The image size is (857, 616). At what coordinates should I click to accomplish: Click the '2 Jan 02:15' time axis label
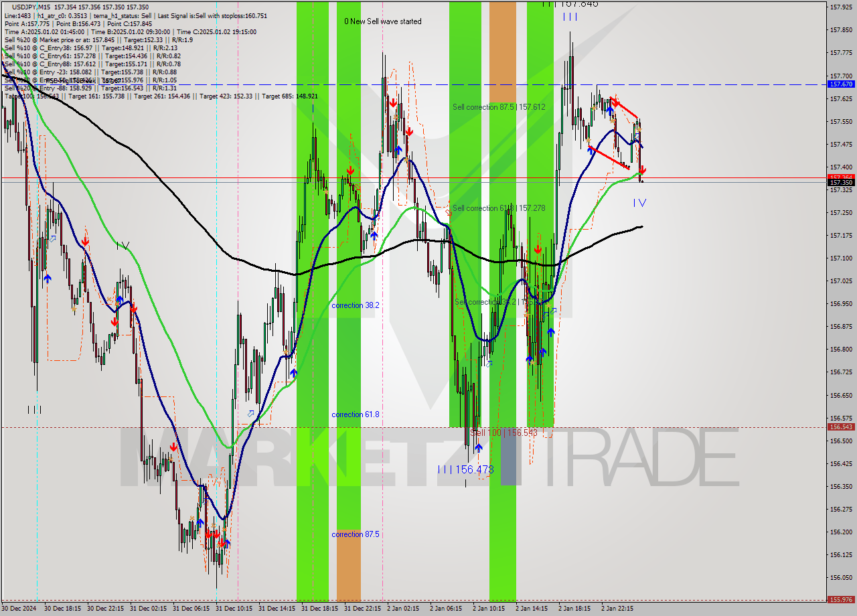pos(404,609)
